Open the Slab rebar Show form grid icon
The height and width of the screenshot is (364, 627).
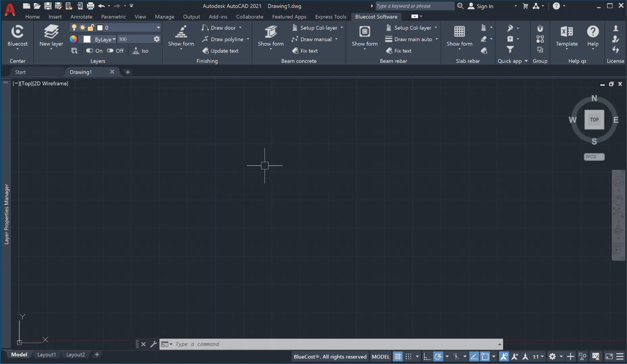coord(459,32)
